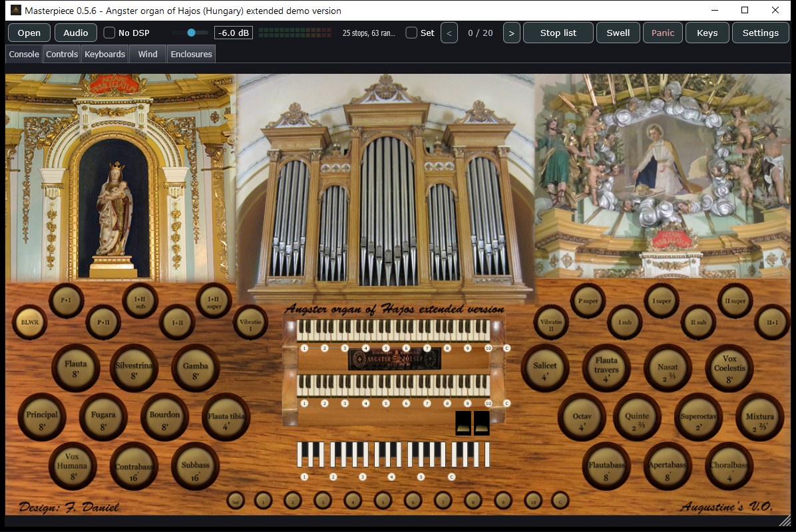Click the pedalboard keys
796x532 pixels.
393,454
